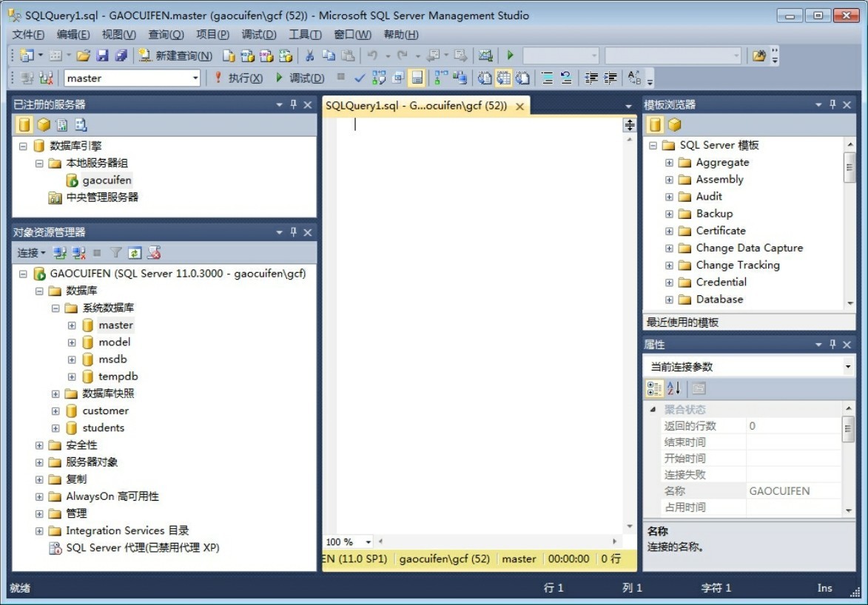Viewport: 868px width, 605px height.
Task: Close the Template Browser panel
Action: click(847, 104)
